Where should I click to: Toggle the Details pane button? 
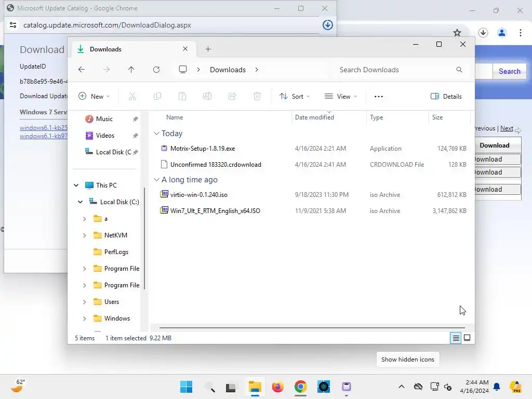446,96
